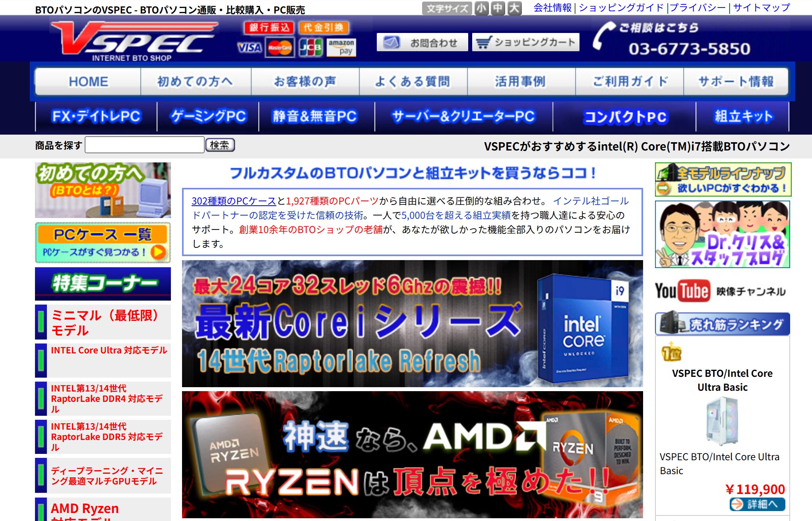Set text size to 大
The height and width of the screenshot is (521, 812).
pyautogui.click(x=514, y=8)
